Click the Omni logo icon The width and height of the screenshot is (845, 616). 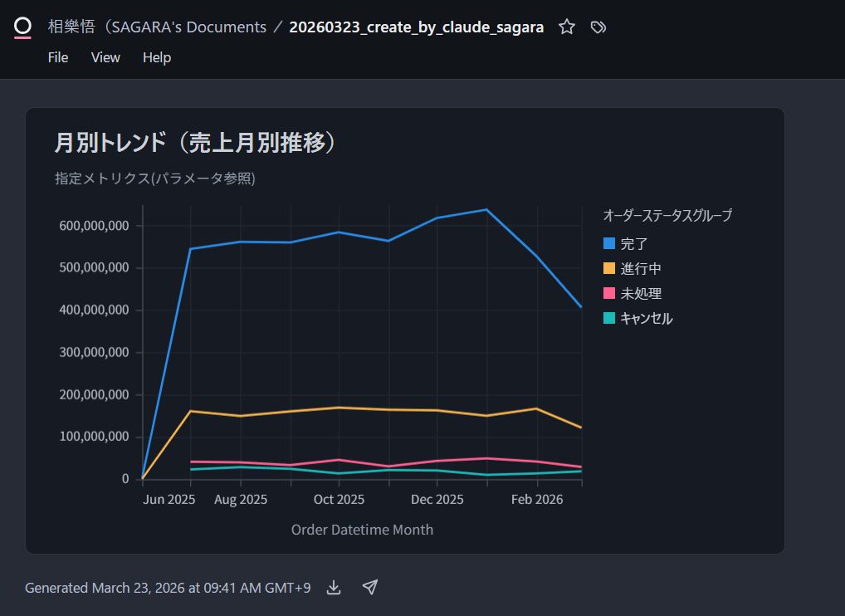click(x=22, y=27)
